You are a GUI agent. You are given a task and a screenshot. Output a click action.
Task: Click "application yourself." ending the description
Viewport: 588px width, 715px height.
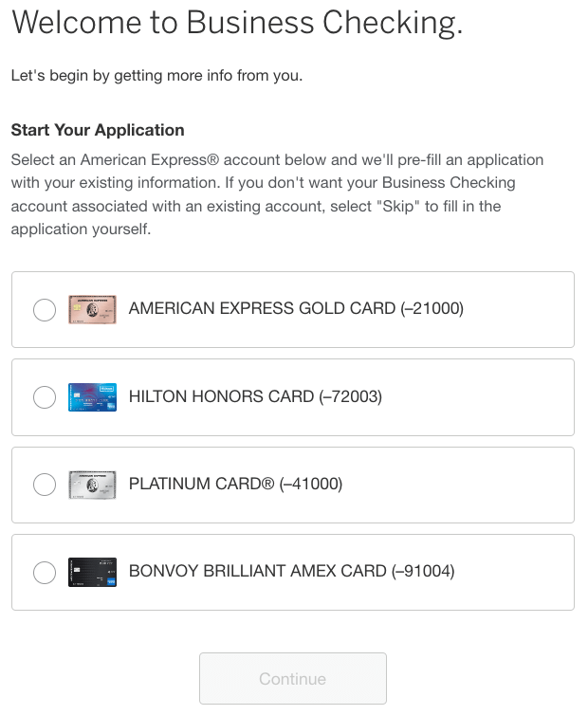(x=81, y=229)
